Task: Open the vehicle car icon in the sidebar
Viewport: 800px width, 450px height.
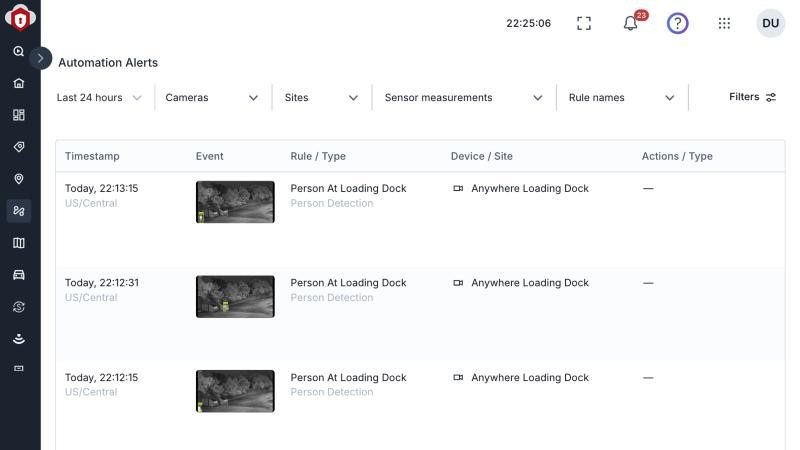Action: 19,275
